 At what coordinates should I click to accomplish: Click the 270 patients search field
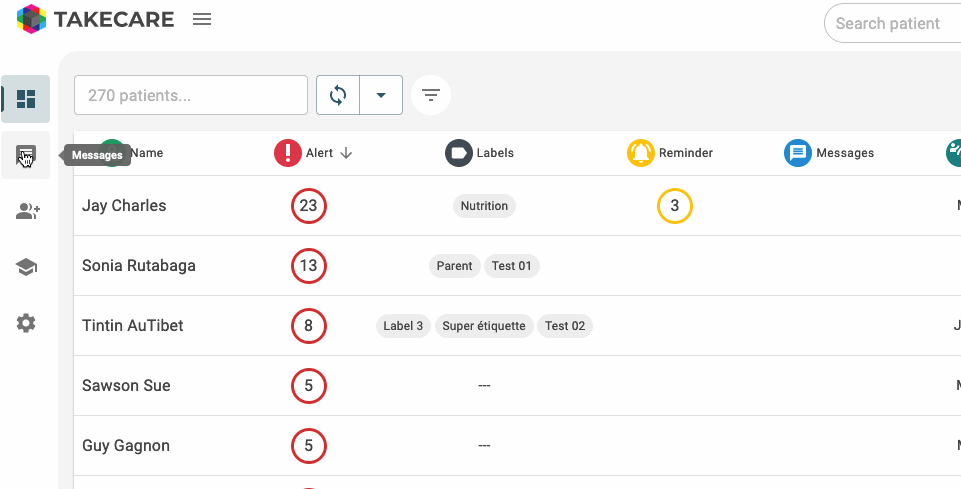(x=191, y=95)
